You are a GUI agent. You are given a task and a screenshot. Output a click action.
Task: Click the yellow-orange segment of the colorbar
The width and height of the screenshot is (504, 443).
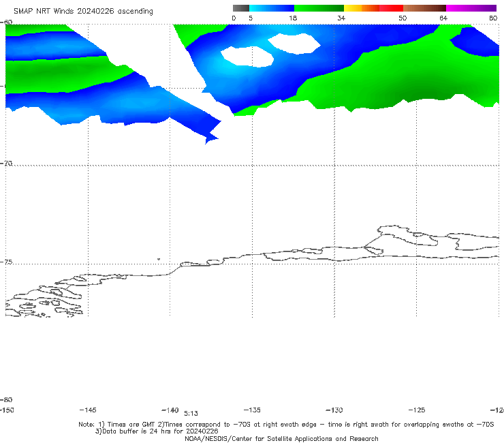[361, 8]
